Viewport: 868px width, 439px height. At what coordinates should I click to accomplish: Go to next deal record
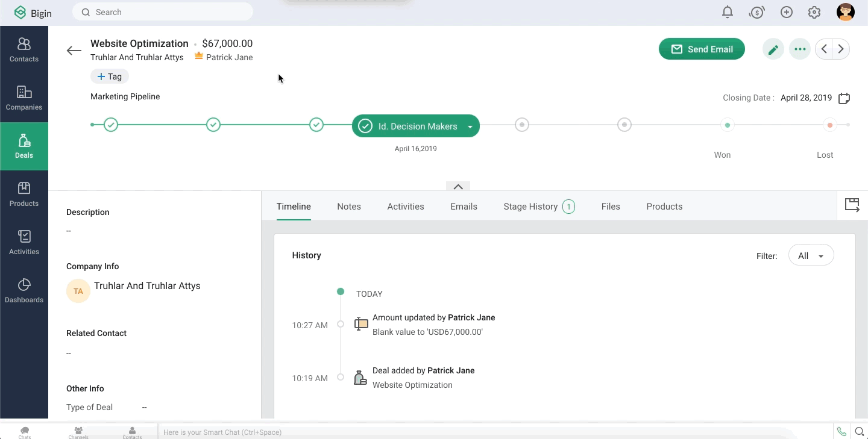[x=841, y=49]
